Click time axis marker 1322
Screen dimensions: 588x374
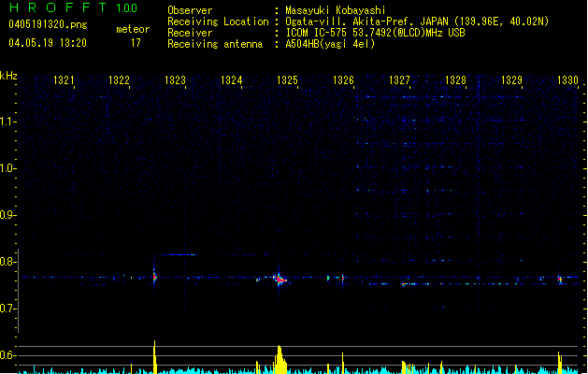[119, 80]
